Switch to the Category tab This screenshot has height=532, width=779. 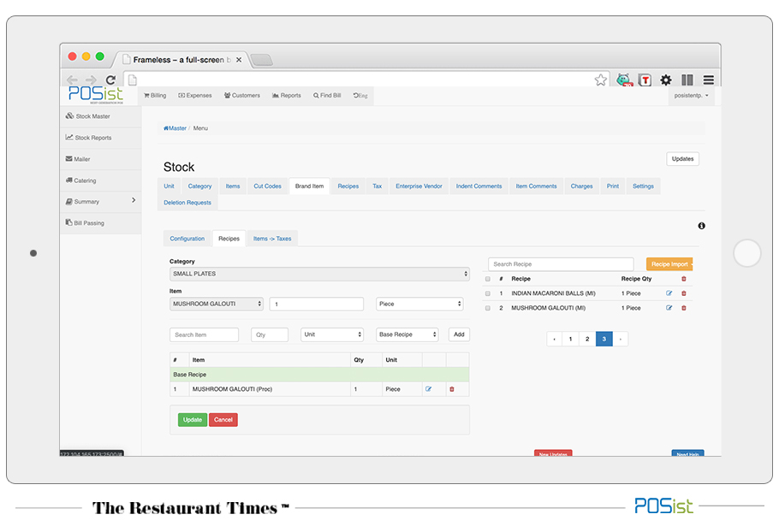[x=199, y=186]
